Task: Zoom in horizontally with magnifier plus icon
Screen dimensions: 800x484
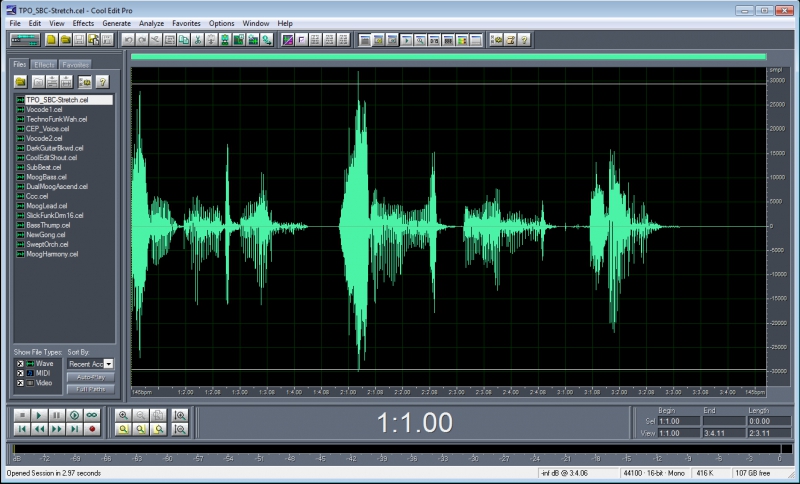Action: [x=123, y=415]
